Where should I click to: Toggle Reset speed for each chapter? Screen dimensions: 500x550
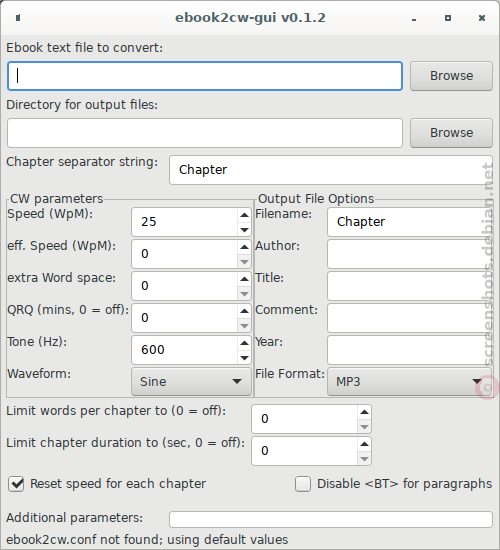16,484
